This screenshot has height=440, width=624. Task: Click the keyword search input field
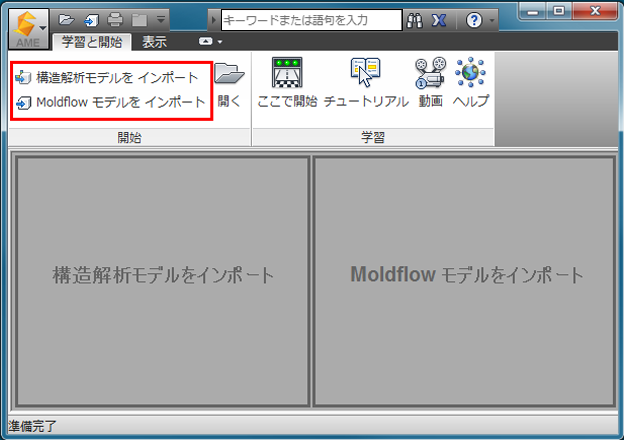312,20
